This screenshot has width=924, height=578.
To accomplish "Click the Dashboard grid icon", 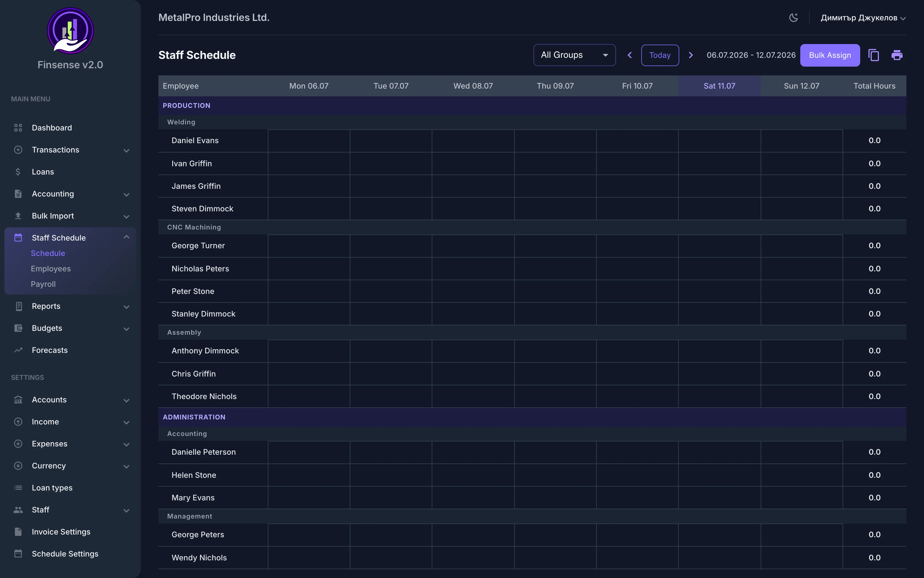I will click(x=18, y=128).
